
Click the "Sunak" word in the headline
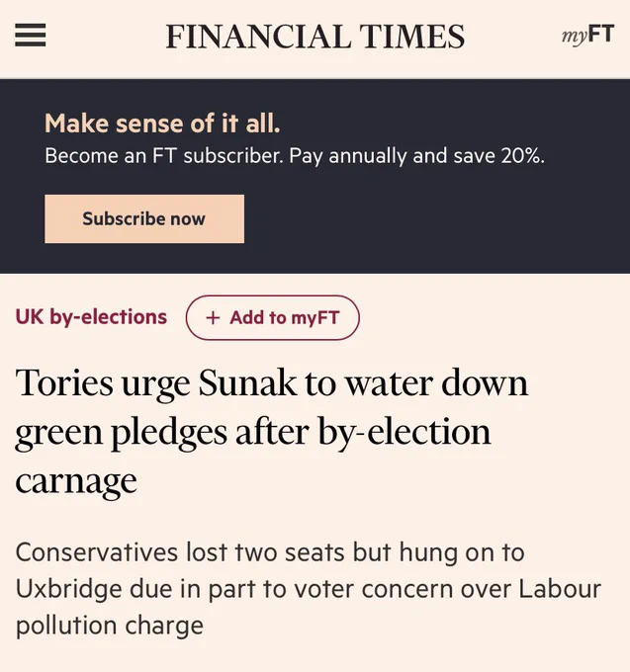click(247, 382)
